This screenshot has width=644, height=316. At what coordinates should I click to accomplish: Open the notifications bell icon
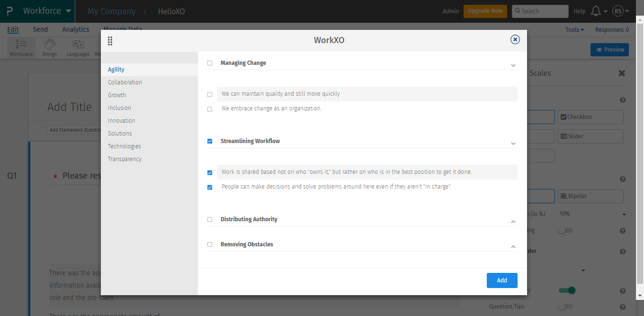[596, 11]
